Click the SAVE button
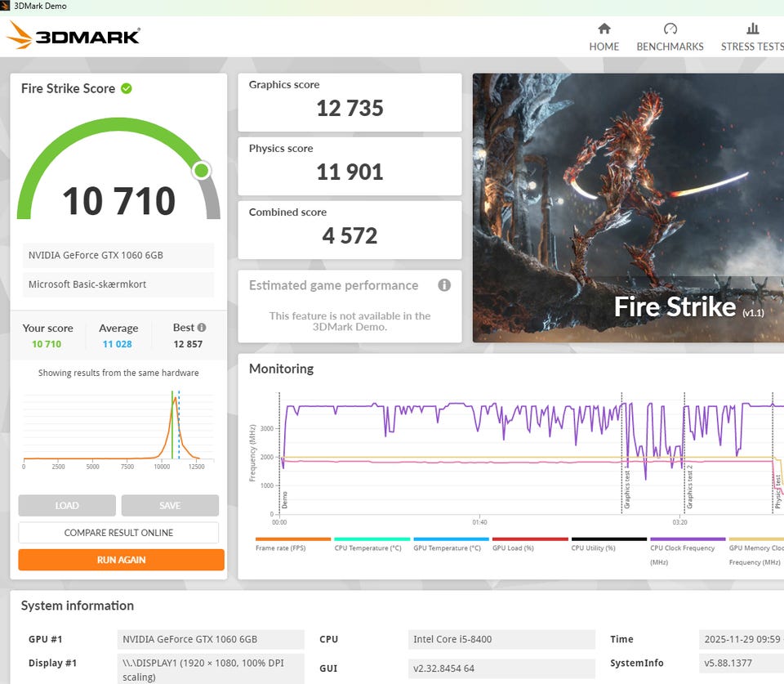The width and height of the screenshot is (784, 684). pos(170,505)
